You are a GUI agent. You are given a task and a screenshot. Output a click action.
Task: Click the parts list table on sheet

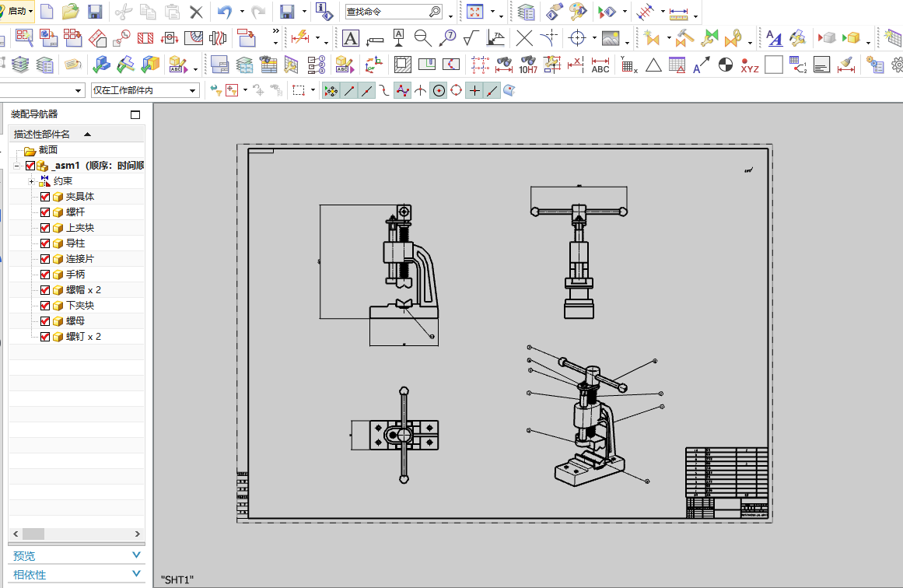coord(726,472)
